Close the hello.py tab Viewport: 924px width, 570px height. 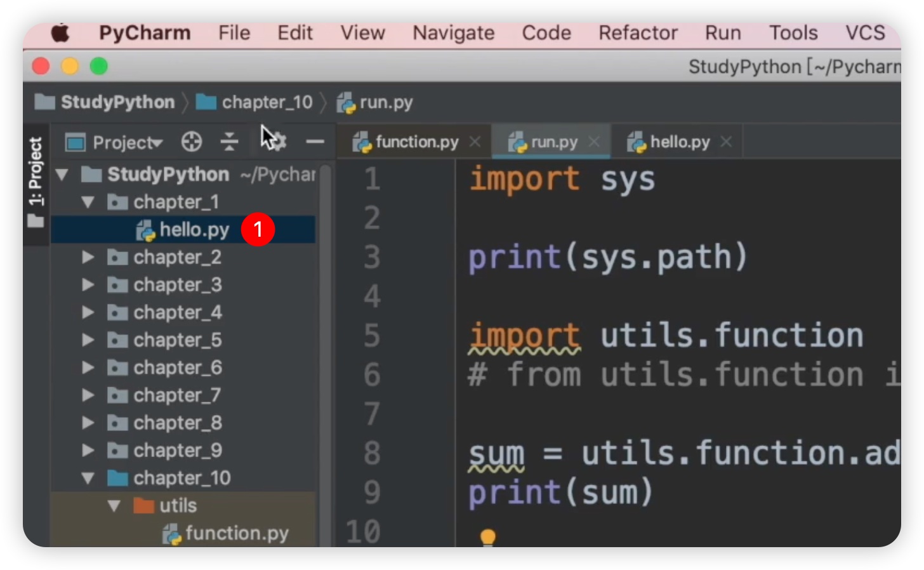[x=726, y=142]
